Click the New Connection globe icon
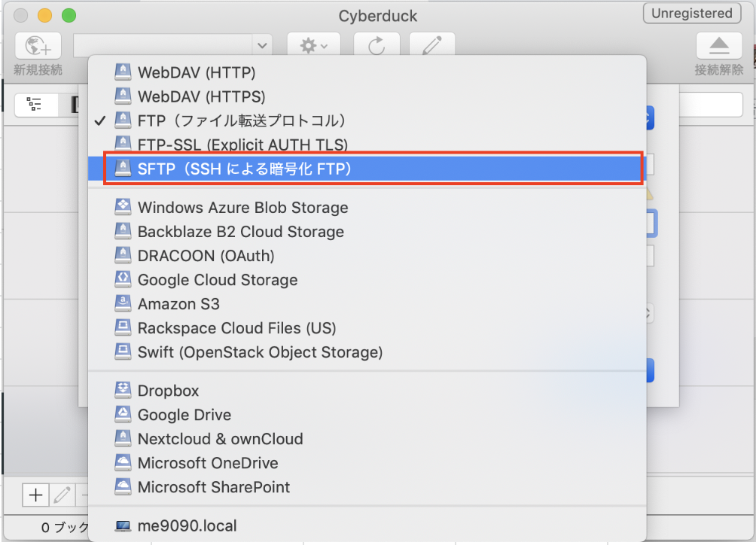Viewport: 756px width, 545px height. (38, 46)
